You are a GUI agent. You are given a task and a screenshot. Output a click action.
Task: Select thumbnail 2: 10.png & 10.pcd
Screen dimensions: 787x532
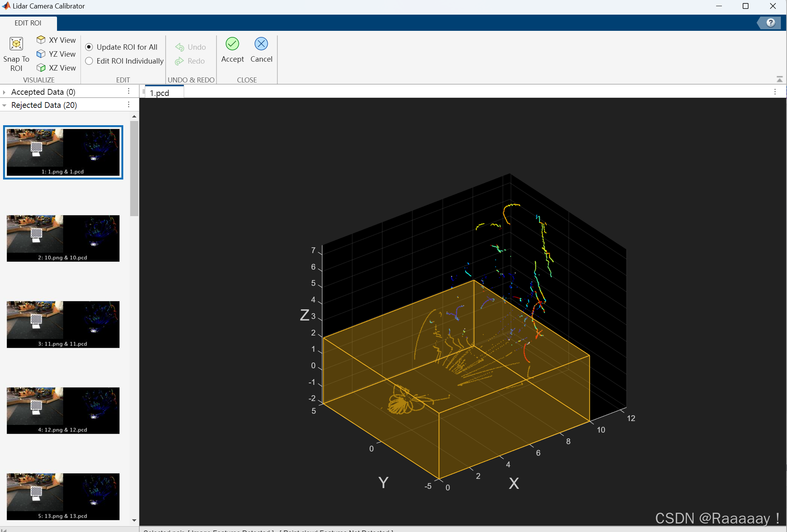(x=63, y=238)
